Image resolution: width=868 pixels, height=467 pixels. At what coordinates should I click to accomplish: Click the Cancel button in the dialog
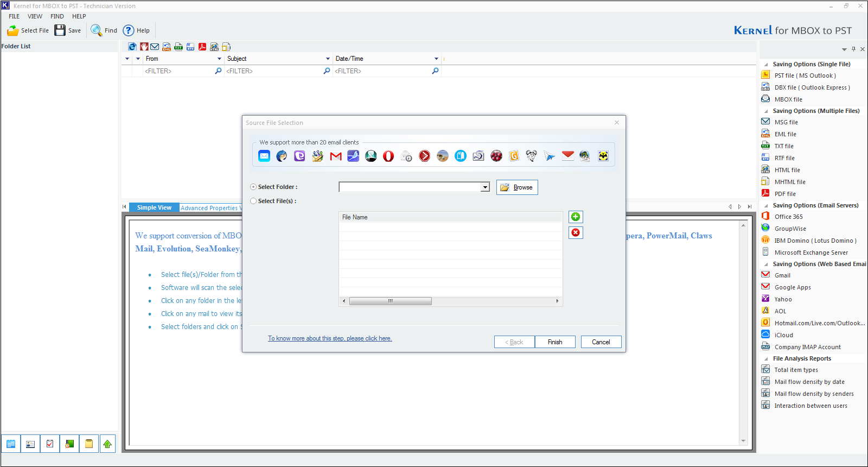[x=601, y=342]
